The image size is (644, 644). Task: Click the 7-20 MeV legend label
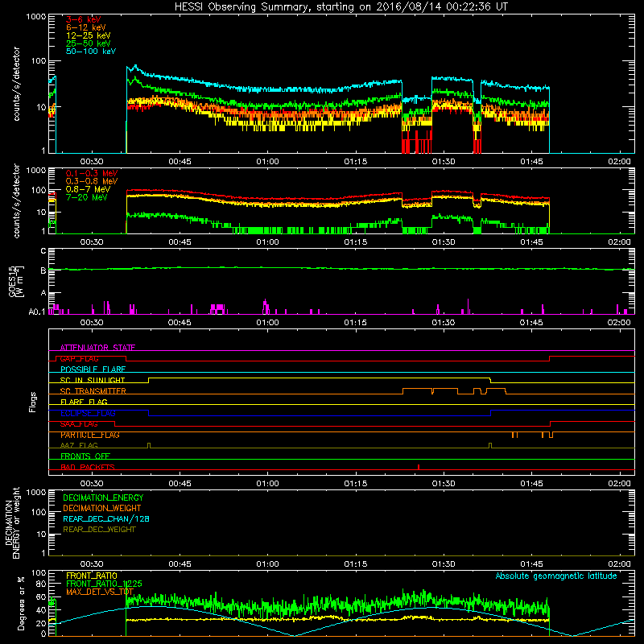pos(86,197)
